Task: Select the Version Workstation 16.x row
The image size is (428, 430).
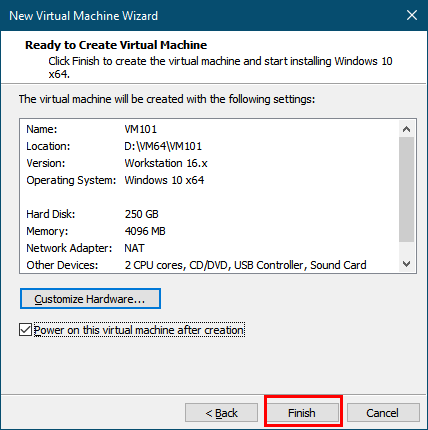Action: (x=209, y=163)
